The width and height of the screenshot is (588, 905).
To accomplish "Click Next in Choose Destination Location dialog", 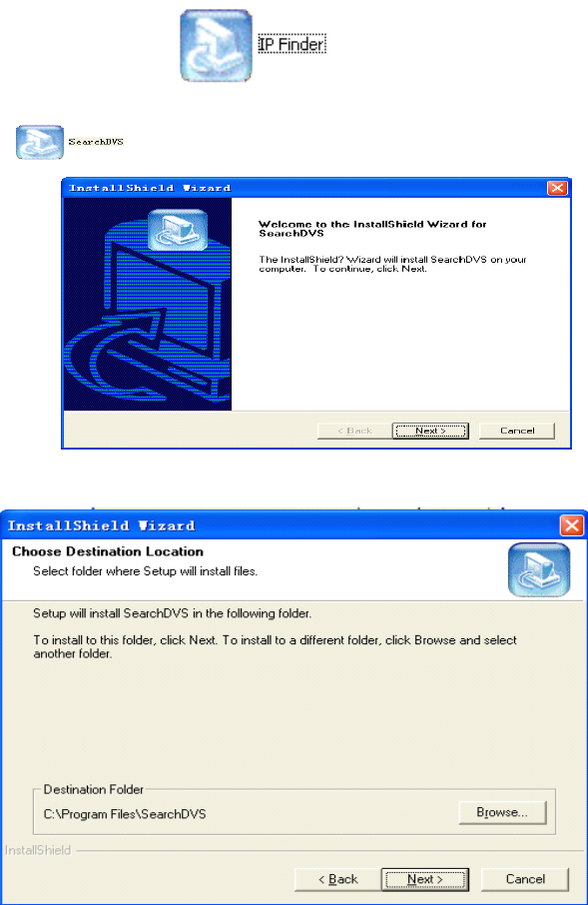I will 424,879.
